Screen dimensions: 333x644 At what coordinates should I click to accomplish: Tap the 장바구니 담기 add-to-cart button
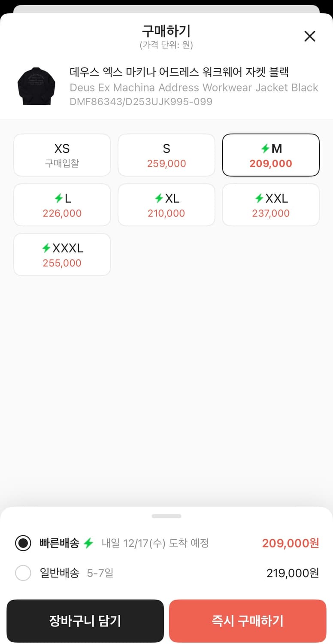85,621
